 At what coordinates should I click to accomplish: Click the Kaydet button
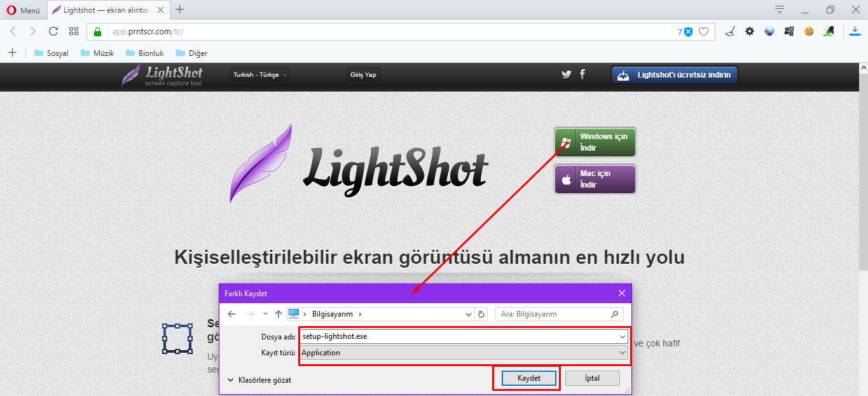529,378
